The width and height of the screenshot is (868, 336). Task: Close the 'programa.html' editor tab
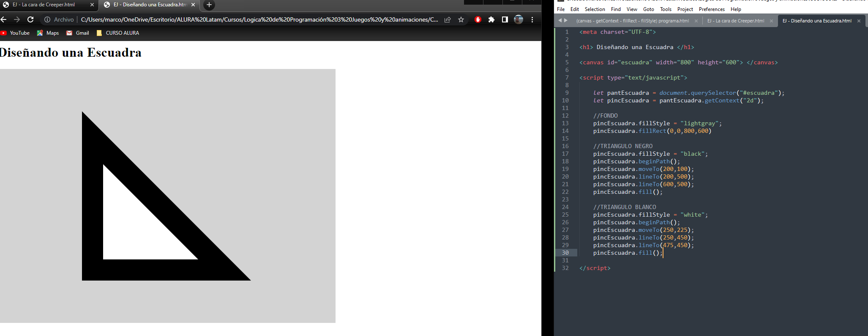[696, 21]
